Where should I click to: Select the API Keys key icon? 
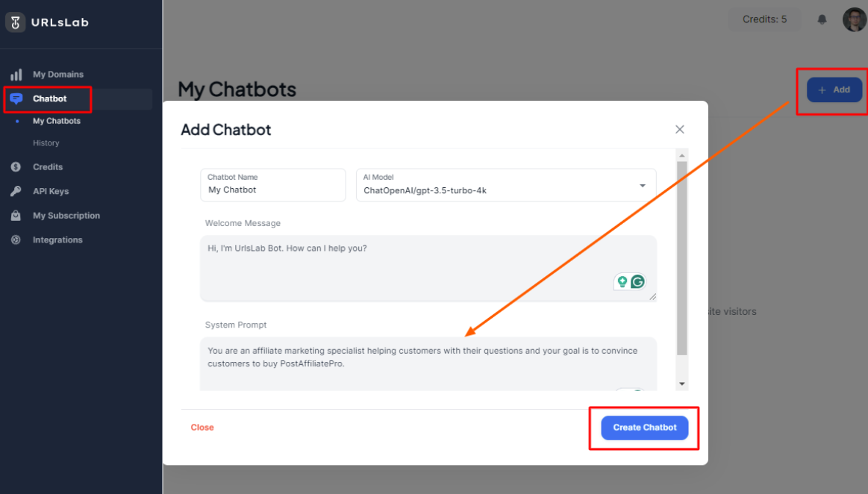click(16, 191)
